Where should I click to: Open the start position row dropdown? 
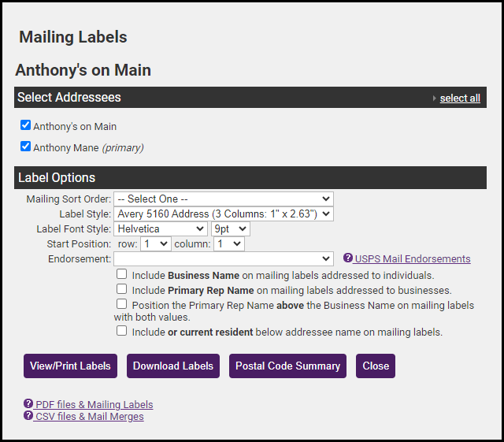click(x=154, y=244)
